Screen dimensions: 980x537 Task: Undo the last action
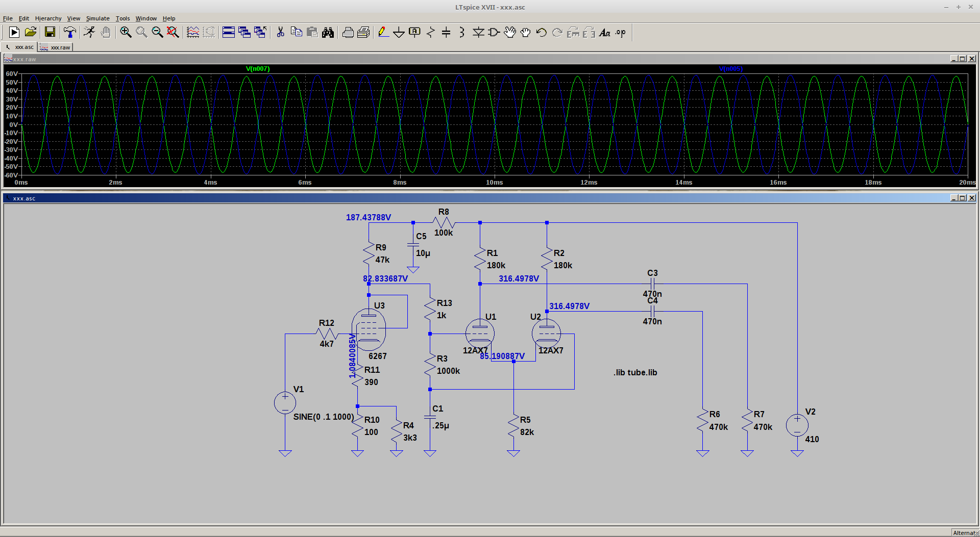542,32
